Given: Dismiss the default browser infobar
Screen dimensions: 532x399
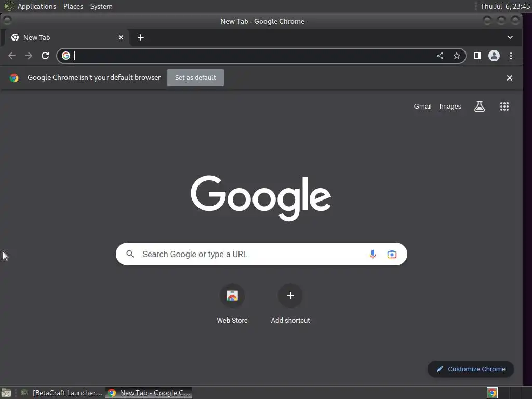Looking at the screenshot, I should tap(510, 78).
